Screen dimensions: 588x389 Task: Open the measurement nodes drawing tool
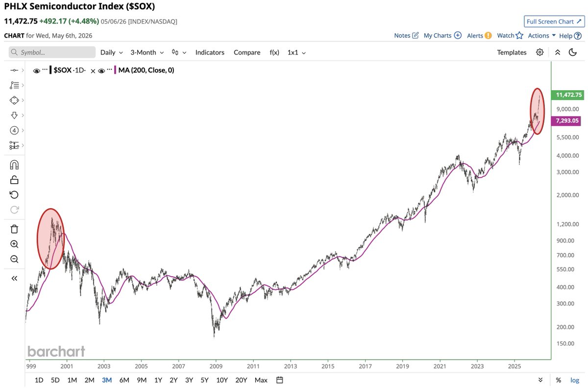[14, 146]
